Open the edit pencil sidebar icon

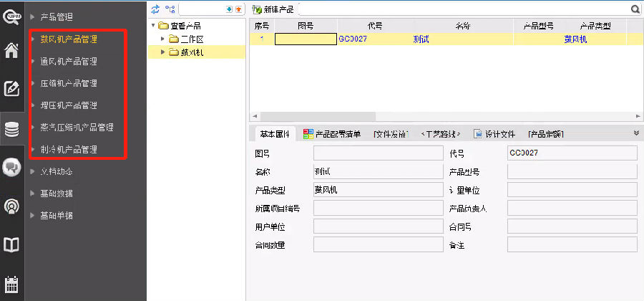click(11, 88)
